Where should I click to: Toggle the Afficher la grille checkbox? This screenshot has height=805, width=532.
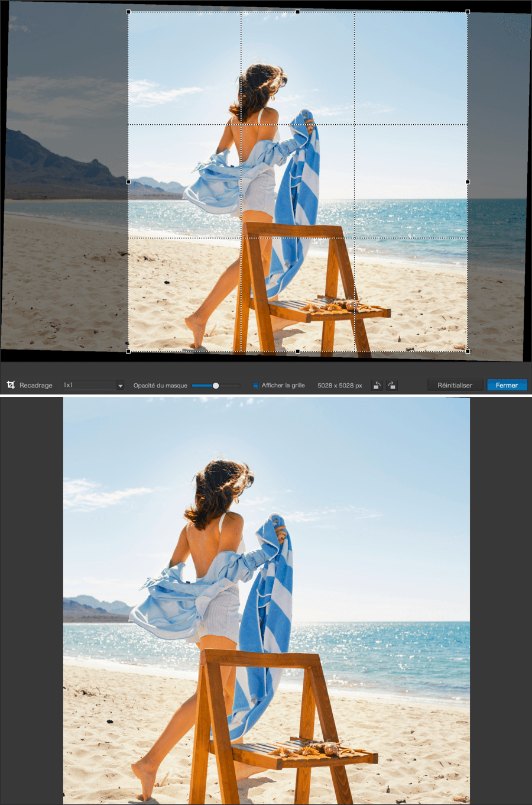click(x=256, y=385)
